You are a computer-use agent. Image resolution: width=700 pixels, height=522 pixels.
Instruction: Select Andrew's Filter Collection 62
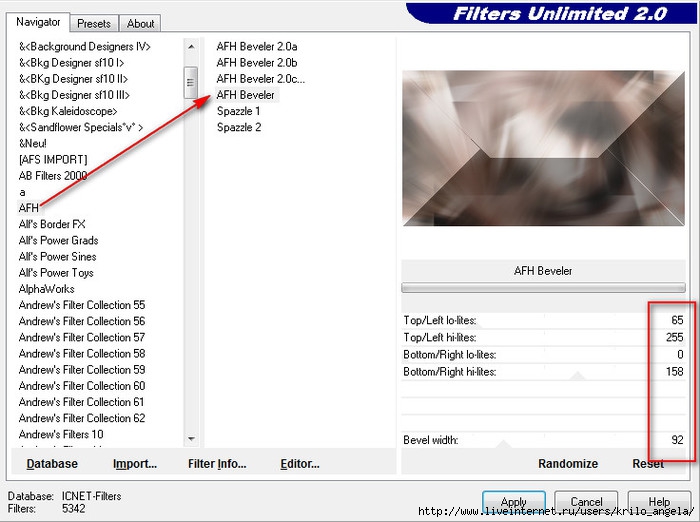82,418
